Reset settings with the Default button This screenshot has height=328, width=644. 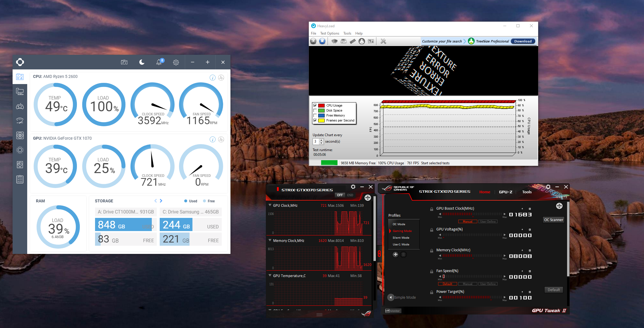tap(554, 290)
